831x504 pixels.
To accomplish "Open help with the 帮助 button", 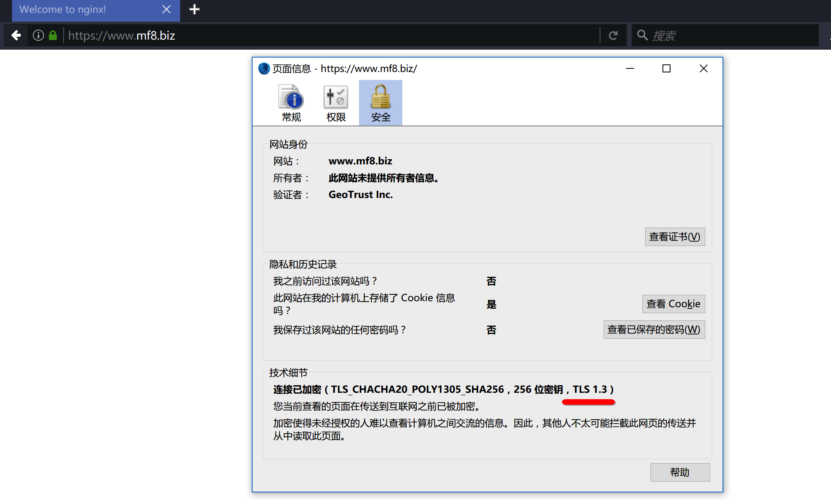I will [x=680, y=472].
